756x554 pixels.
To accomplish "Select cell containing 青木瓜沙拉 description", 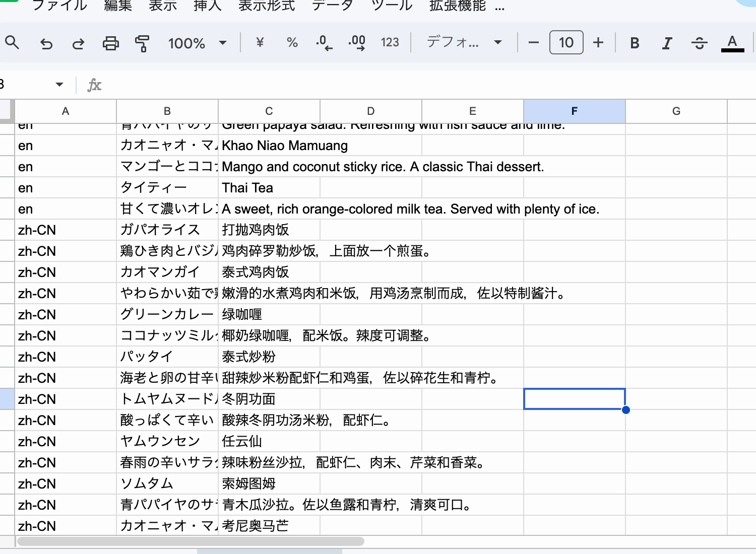I will point(269,505).
